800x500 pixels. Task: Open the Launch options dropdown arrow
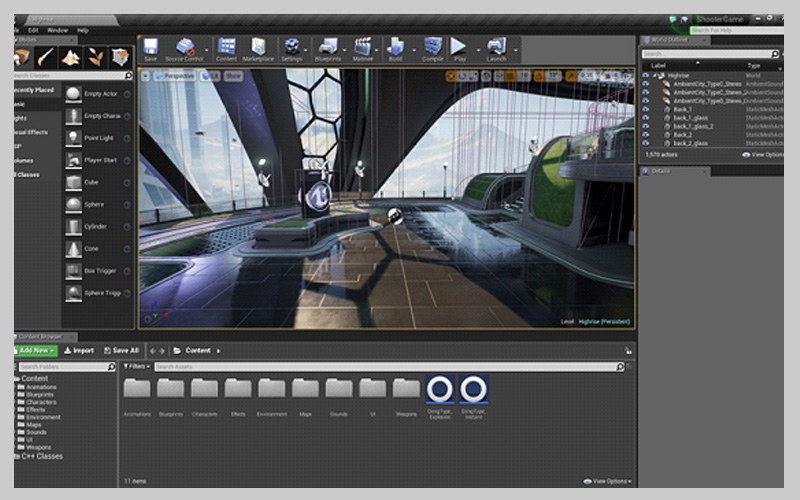(515, 50)
